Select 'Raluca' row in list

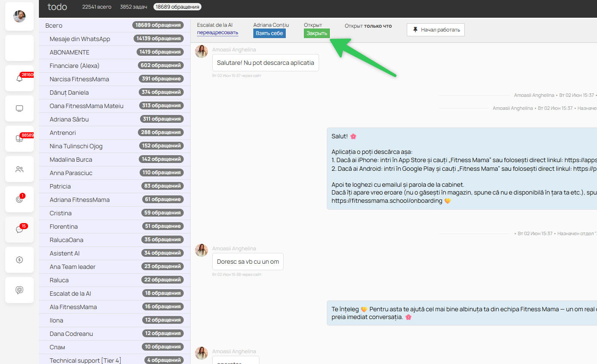(x=115, y=280)
